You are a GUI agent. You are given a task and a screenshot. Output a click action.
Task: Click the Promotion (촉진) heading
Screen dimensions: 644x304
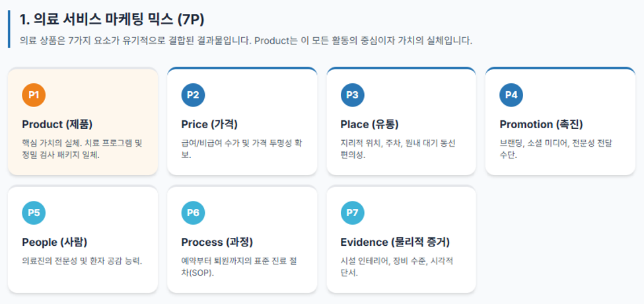tap(541, 124)
